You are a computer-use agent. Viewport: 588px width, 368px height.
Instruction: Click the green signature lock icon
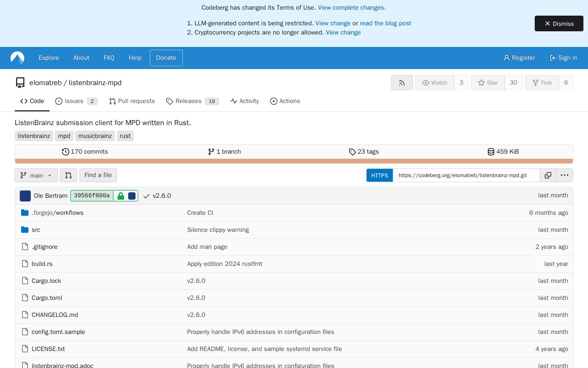121,196
